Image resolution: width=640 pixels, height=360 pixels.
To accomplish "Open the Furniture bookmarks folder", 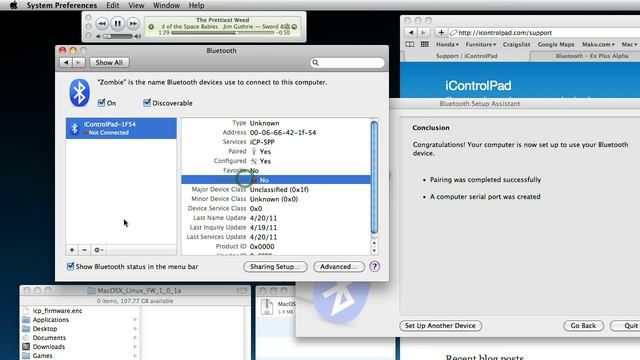I will pyautogui.click(x=481, y=44).
